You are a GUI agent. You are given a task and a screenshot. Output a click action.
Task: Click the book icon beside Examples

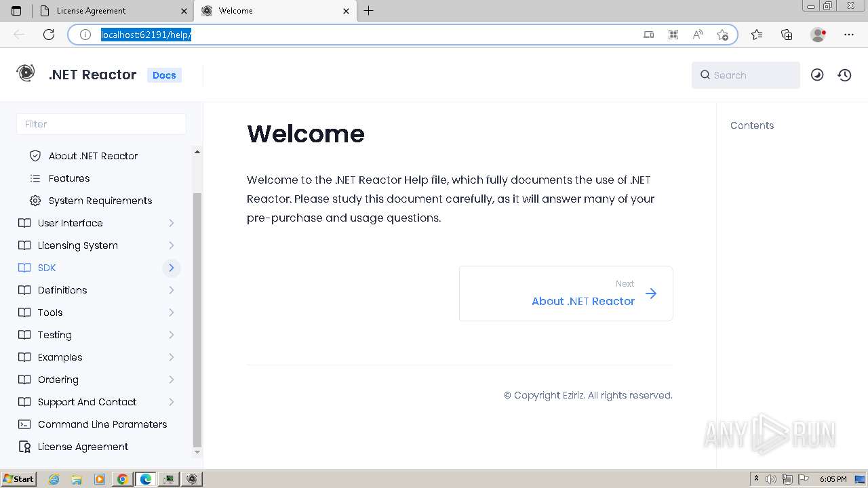24,357
